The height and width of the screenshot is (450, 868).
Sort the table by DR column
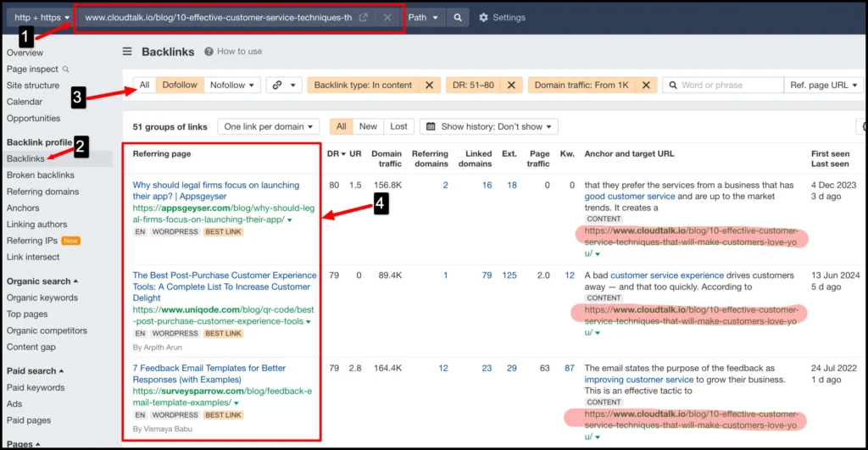[x=336, y=154]
